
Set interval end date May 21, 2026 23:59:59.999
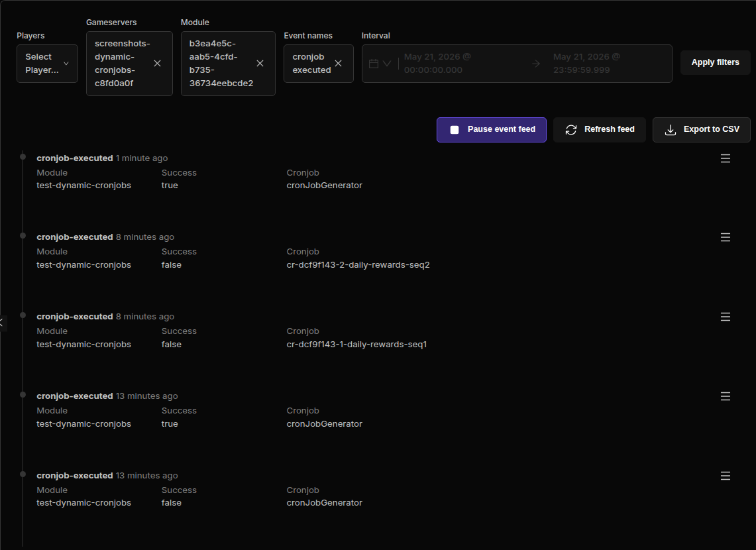[x=586, y=64]
